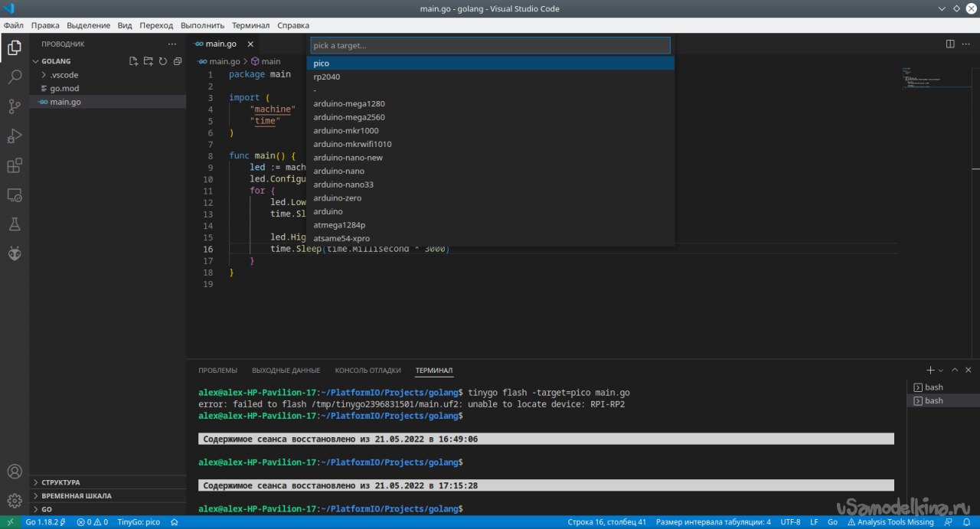980x529 pixels.
Task: Switch to the ВЫХОДНЫЕ ДАННЫЕ tab
Action: (286, 371)
